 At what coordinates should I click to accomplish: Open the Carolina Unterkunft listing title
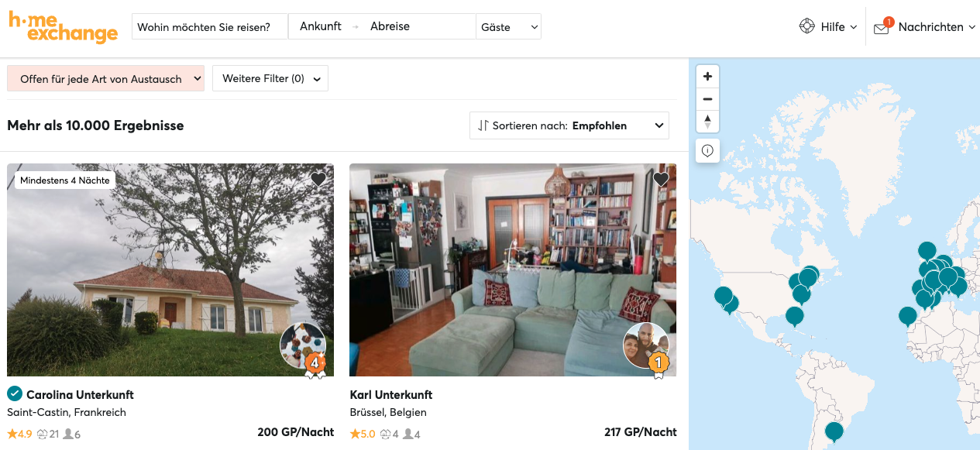[x=80, y=394]
